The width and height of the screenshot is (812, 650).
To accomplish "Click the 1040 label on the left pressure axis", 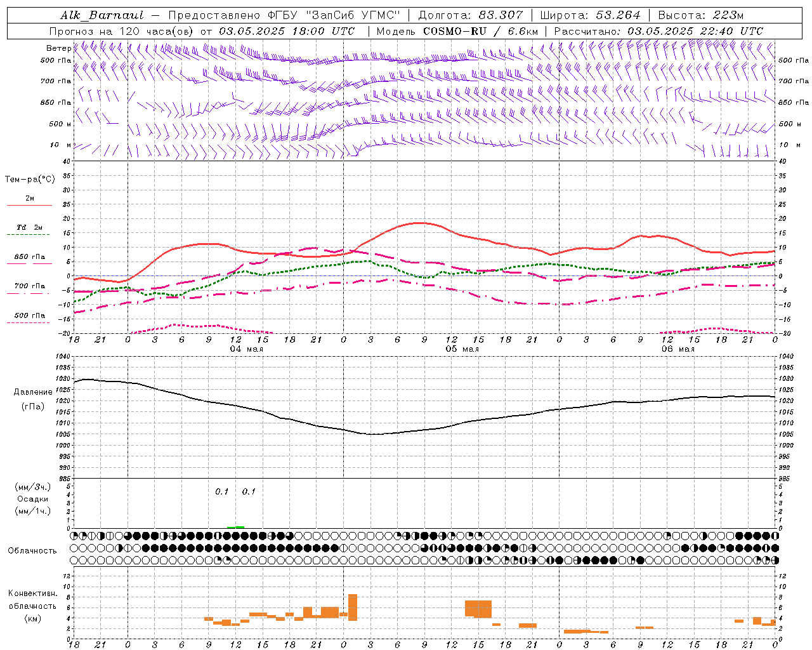I will pyautogui.click(x=62, y=357).
